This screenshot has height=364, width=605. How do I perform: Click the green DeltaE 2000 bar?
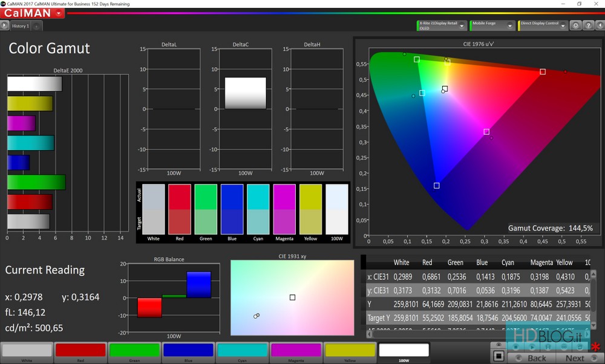tap(36, 182)
